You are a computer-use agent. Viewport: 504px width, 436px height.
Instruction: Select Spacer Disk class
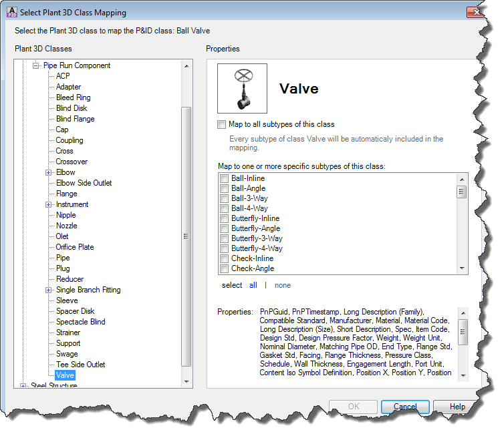(x=76, y=311)
